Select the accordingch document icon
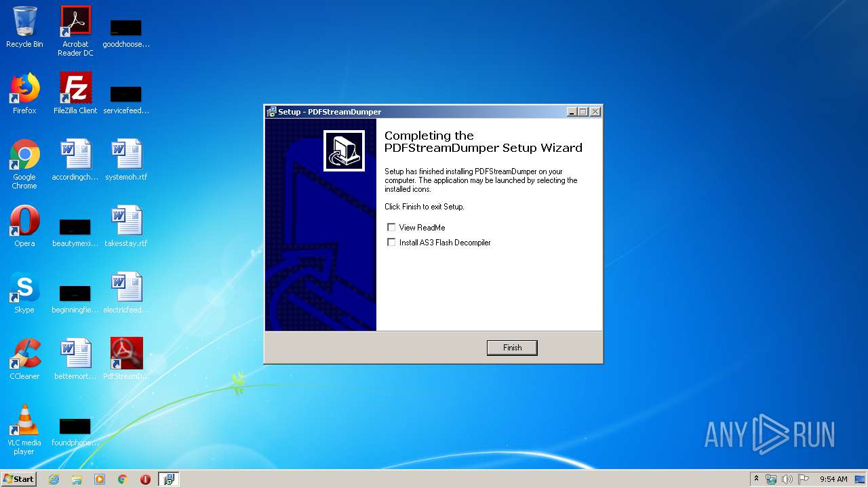 coord(75,161)
